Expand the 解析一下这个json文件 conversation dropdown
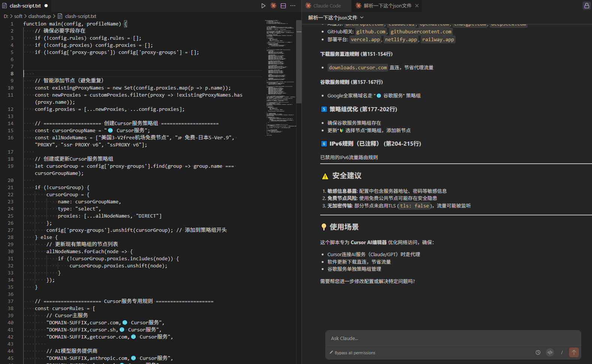 pyautogui.click(x=336, y=18)
